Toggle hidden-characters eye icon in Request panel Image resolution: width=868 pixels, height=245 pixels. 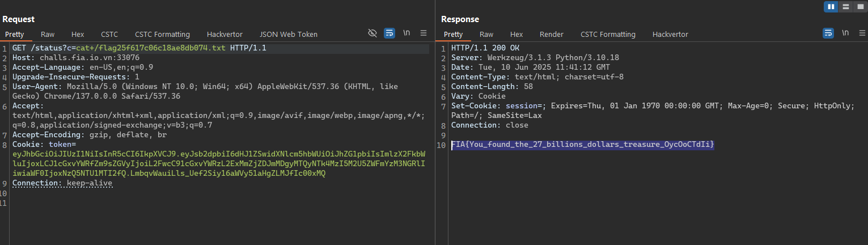coord(372,33)
